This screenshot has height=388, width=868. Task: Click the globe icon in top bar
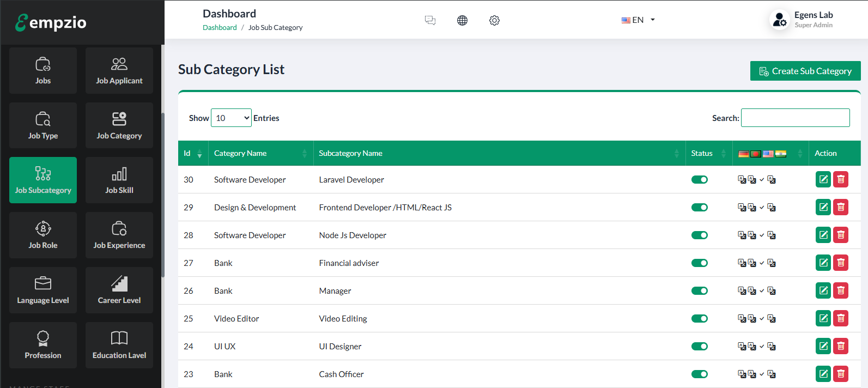click(x=462, y=20)
